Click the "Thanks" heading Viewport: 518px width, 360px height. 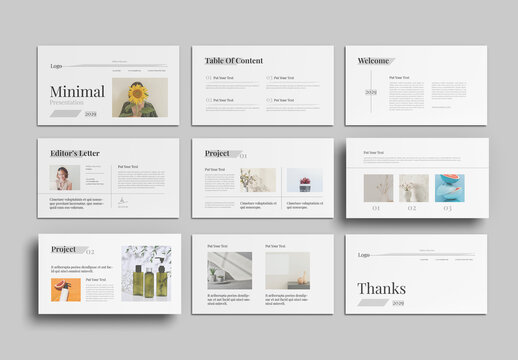382,289
